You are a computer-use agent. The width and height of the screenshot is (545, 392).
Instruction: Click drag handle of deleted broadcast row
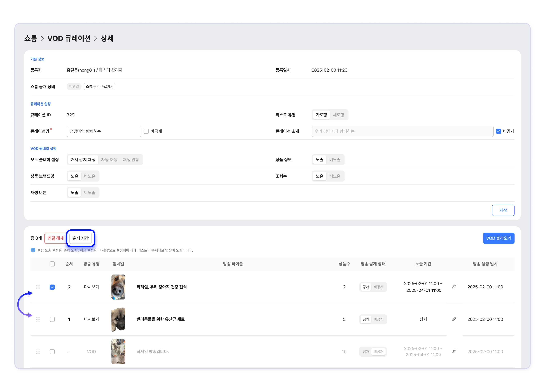[38, 351]
